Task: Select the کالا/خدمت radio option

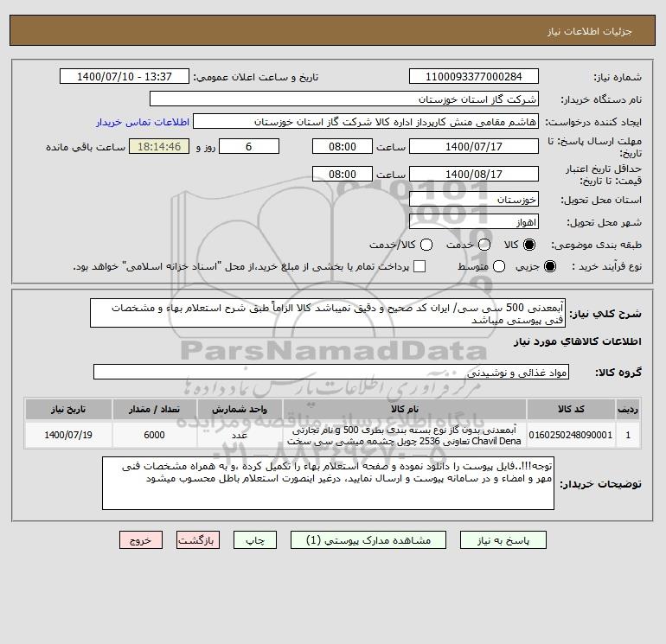Action: pyautogui.click(x=426, y=245)
